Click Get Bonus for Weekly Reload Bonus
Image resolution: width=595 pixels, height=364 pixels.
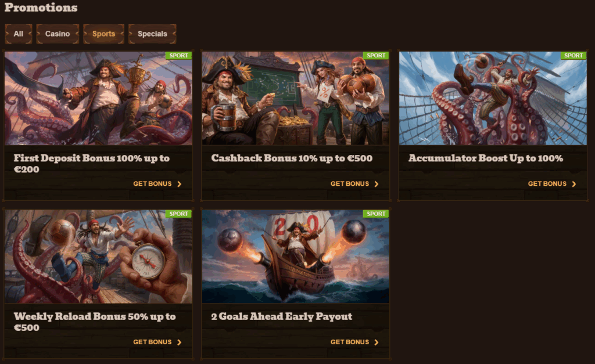click(157, 342)
